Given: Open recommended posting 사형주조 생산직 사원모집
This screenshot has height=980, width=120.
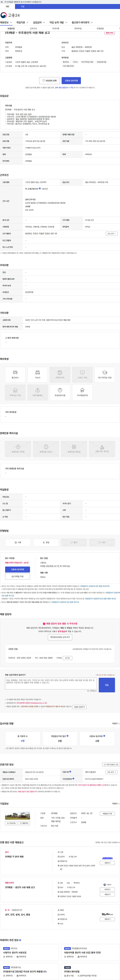Looking at the screenshot, I should tap(15, 953).
